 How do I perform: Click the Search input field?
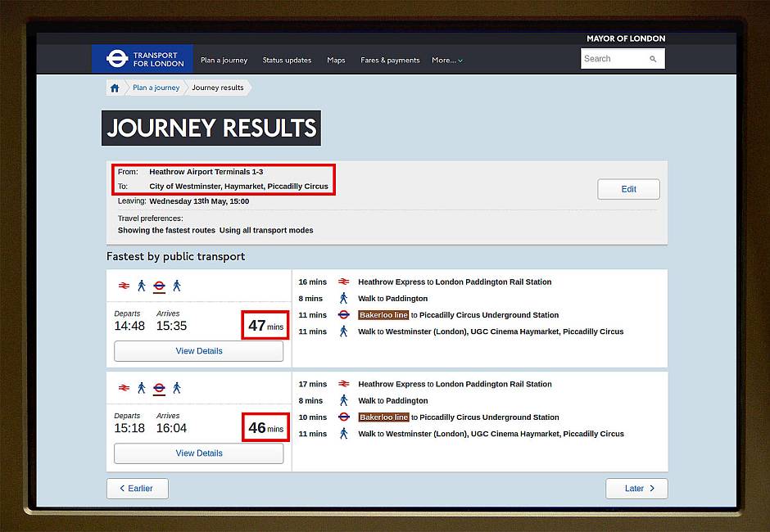click(x=613, y=59)
